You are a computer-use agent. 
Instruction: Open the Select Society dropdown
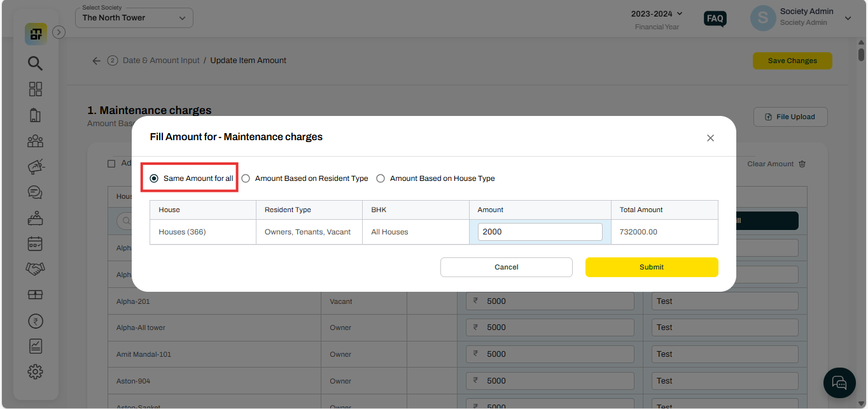click(134, 18)
